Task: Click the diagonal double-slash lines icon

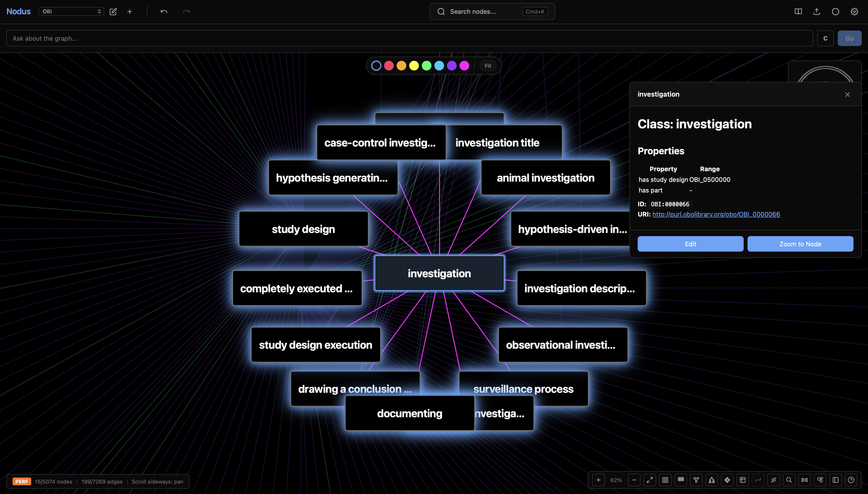Action: [773, 480]
